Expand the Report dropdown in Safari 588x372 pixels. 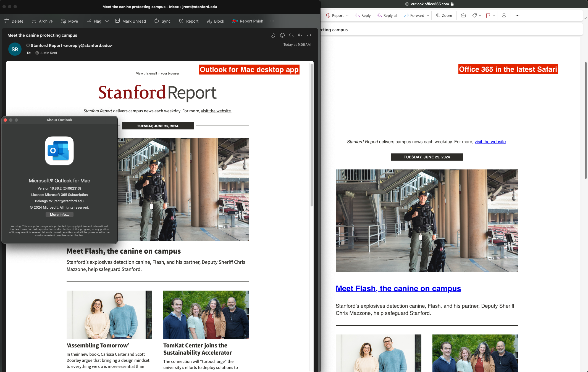tap(347, 15)
